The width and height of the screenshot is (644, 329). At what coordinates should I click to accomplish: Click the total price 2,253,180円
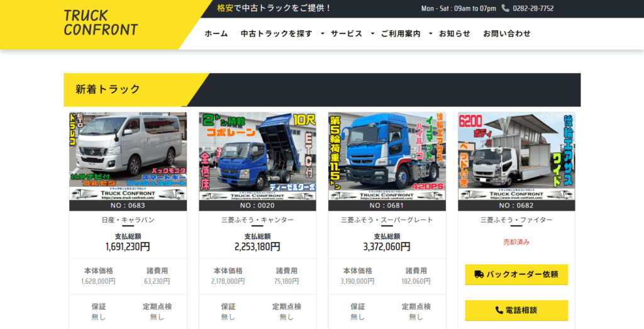[257, 247]
